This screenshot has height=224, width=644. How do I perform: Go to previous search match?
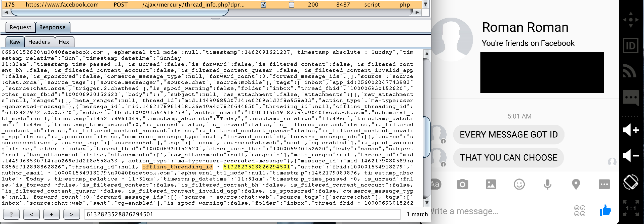pos(31,214)
